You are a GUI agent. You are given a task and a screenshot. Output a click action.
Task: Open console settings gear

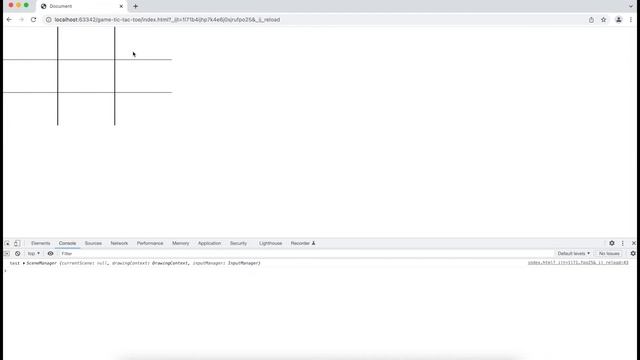[633, 253]
